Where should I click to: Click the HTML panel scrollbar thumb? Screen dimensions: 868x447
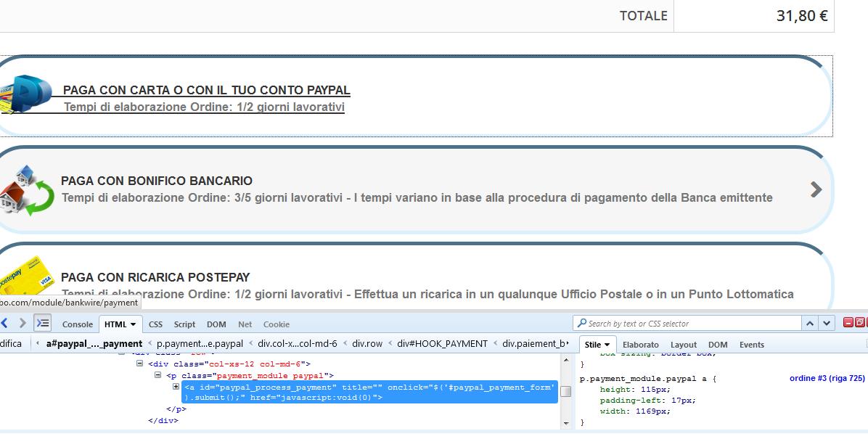click(566, 392)
